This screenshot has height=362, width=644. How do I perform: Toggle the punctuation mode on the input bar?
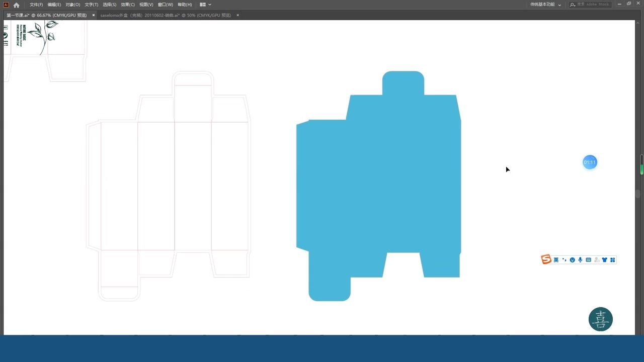tap(564, 260)
